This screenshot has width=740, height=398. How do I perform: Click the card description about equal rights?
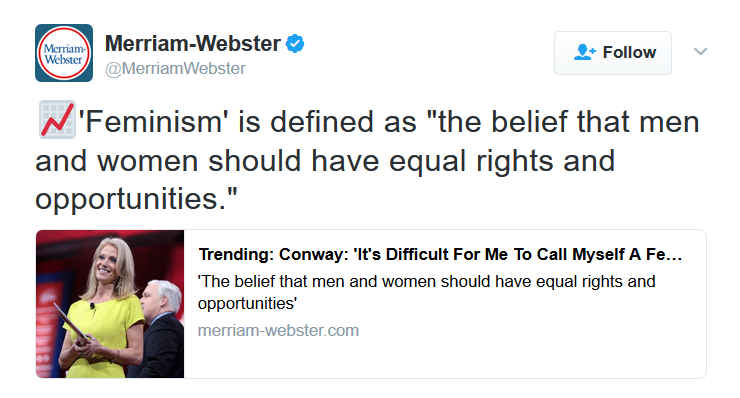tap(427, 292)
